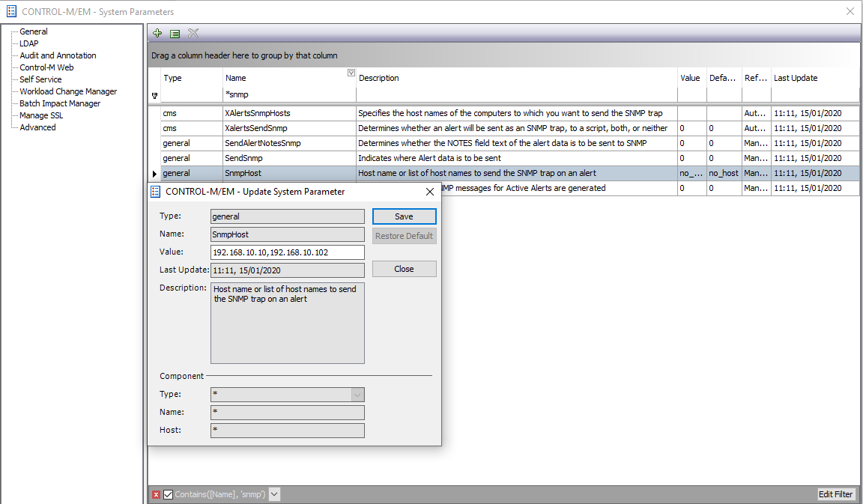
Task: Select the SnmpHost row name cell
Action: coord(289,173)
